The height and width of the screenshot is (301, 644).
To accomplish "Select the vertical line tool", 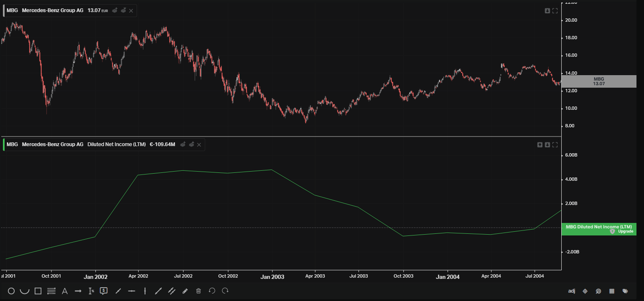I will click(x=145, y=291).
